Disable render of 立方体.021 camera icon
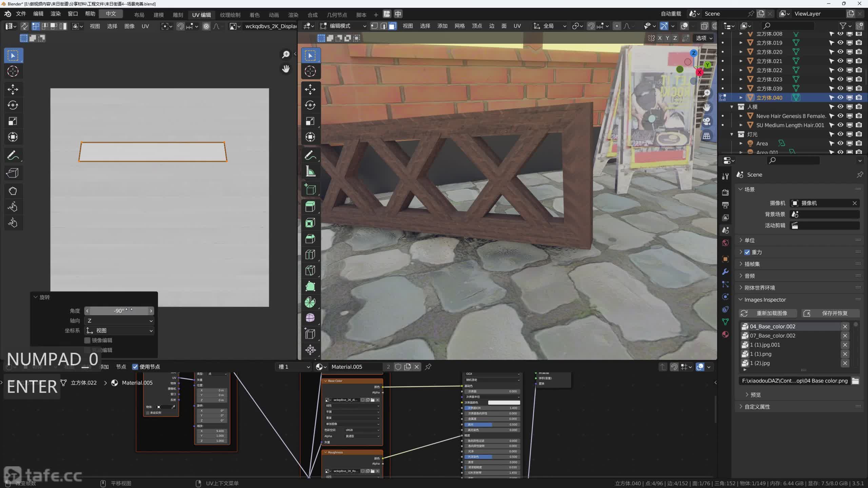The image size is (868, 488). coord(859,61)
